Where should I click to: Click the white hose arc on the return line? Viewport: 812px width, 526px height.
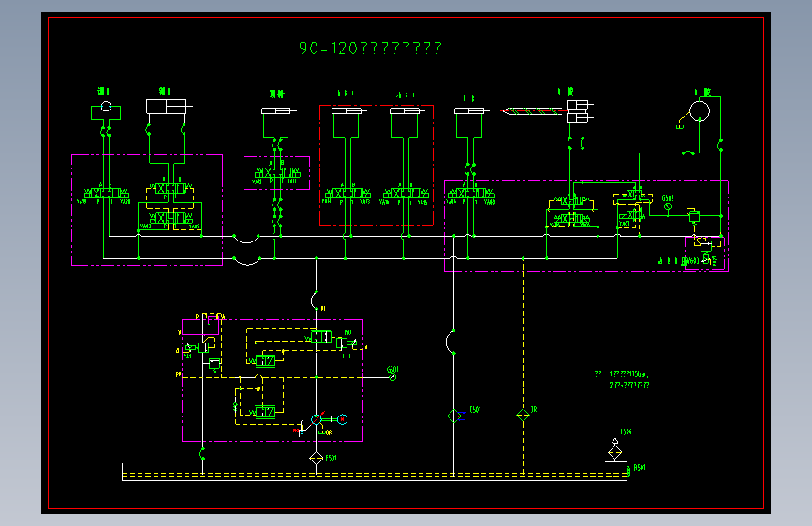[x=450, y=342]
